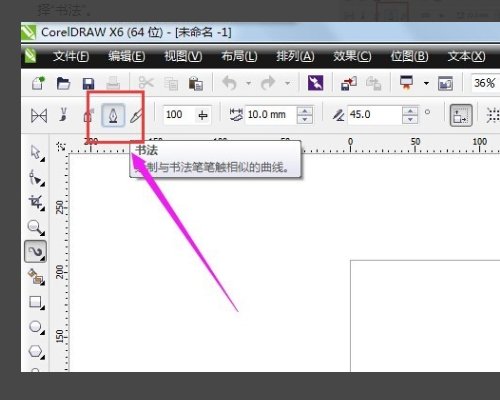The height and width of the screenshot is (400, 500).
Task: Select the Pressure pen mode
Action: (136, 116)
